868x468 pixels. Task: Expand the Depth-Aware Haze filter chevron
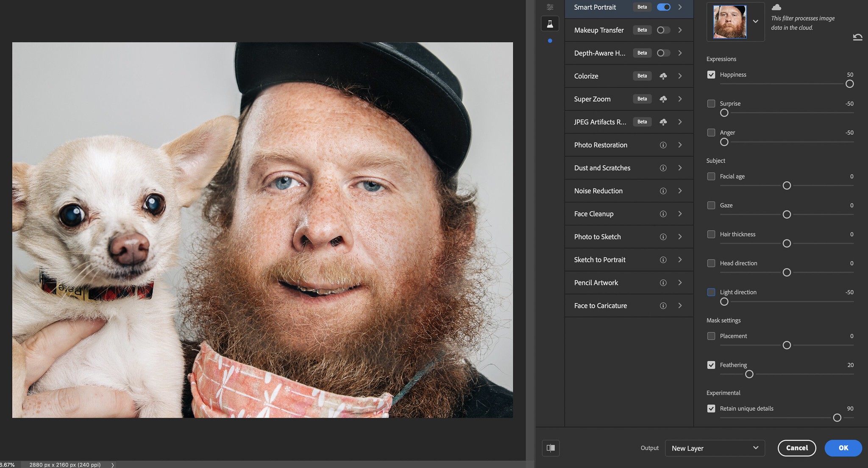coord(680,53)
